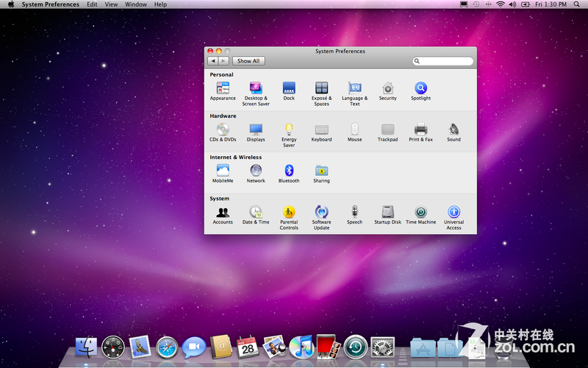Open the Appearance preference pane
The width and height of the screenshot is (588, 368).
click(x=223, y=91)
